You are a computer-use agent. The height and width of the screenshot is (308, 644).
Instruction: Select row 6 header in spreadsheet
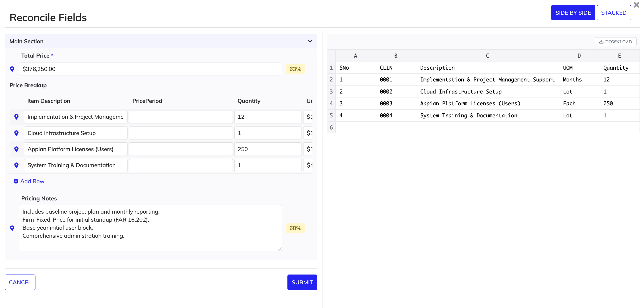331,128
